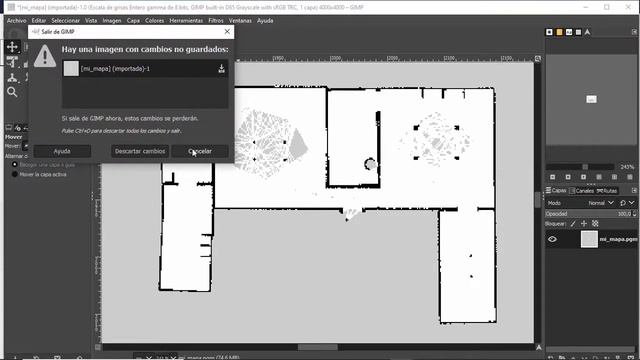640x360 pixels.
Task: Switch to the Capas tab
Action: click(556, 191)
